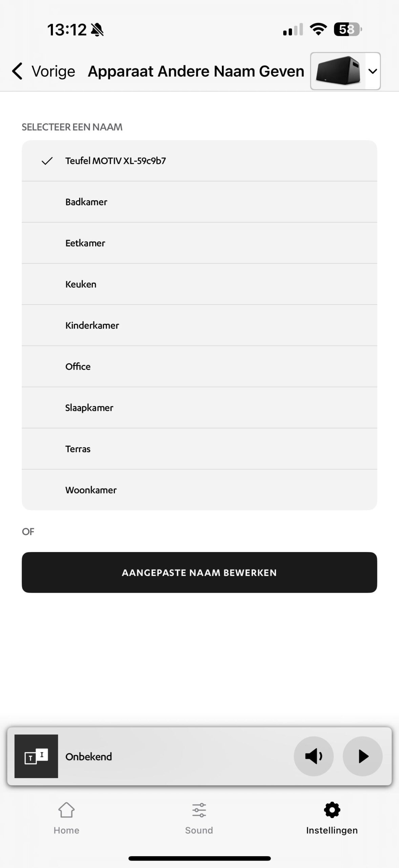Tap the Vorige back link

(x=53, y=71)
